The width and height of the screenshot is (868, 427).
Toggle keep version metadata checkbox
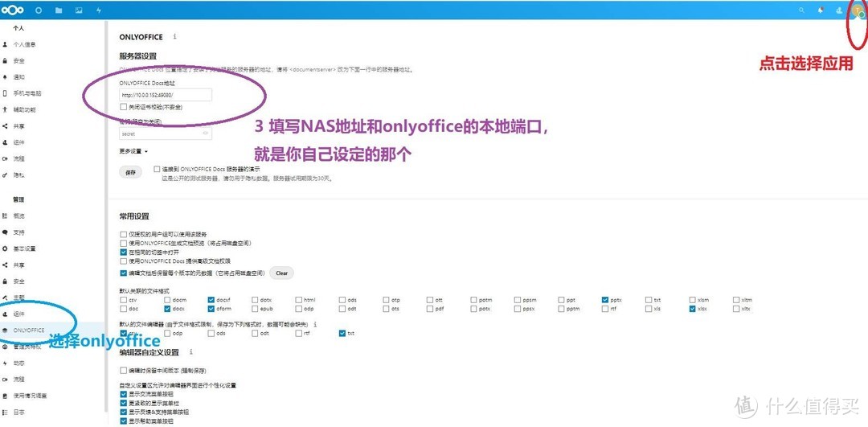[x=124, y=273]
